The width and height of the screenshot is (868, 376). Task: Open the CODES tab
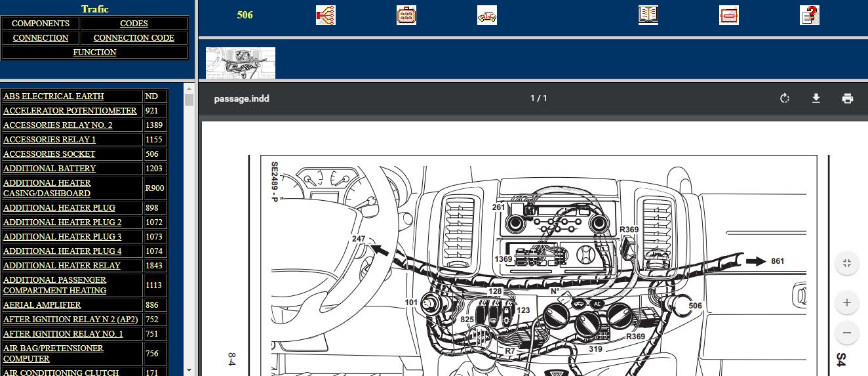pos(134,24)
